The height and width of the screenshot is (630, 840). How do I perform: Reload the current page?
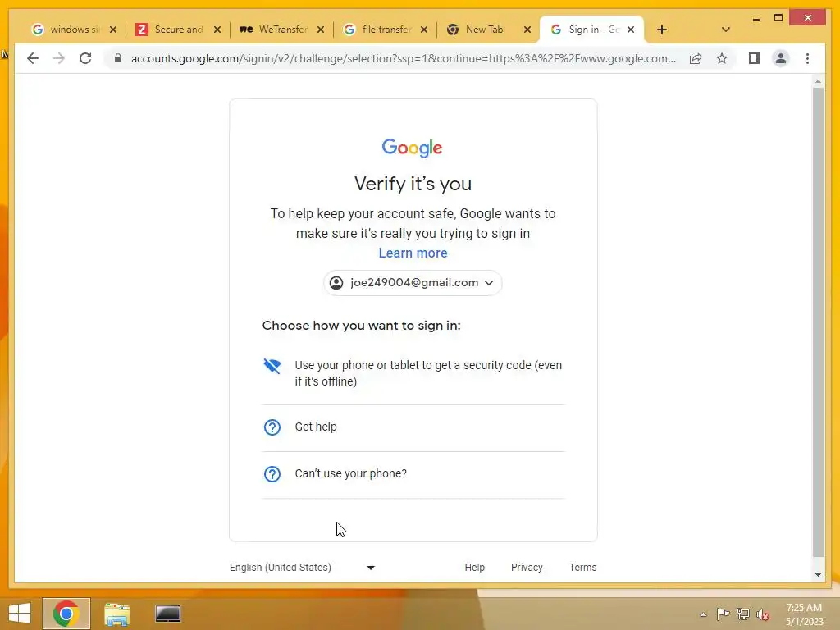[85, 58]
